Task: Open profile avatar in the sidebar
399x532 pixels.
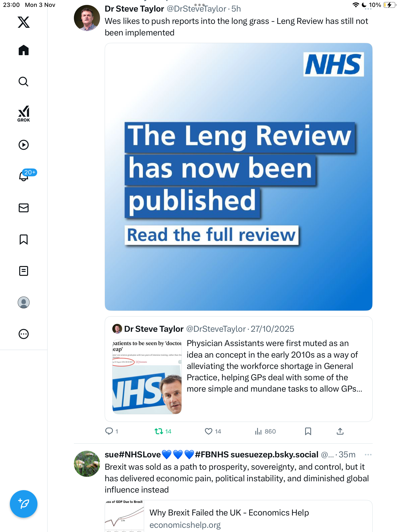Action: [x=24, y=302]
